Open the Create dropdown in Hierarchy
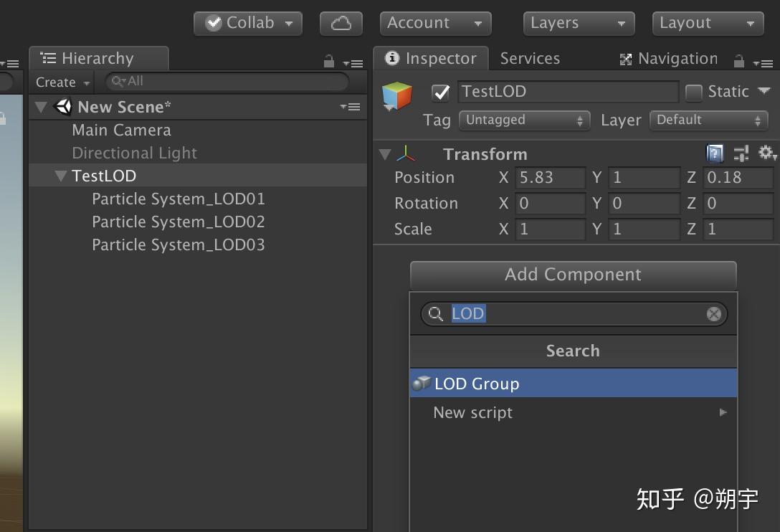The image size is (780, 532). 62,82
